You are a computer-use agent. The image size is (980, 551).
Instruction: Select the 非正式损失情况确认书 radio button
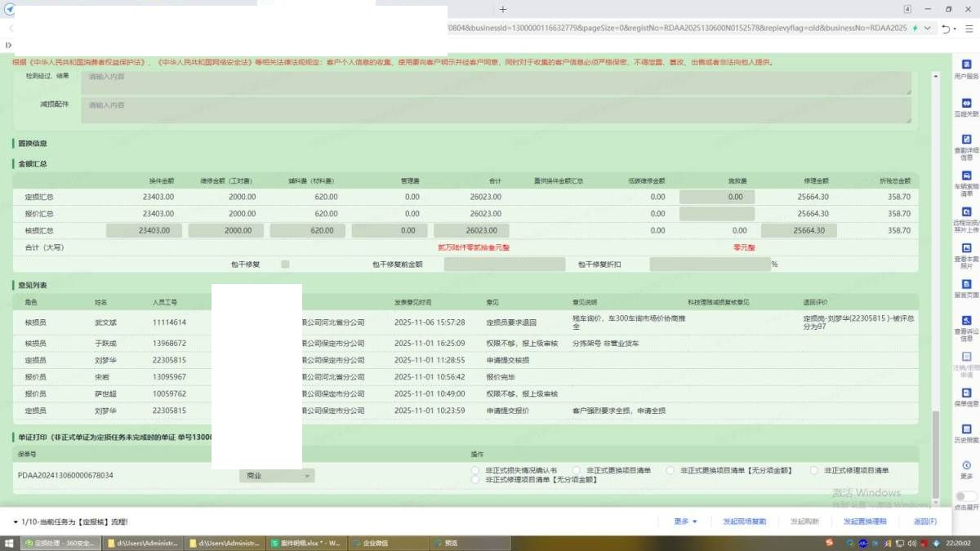(x=475, y=471)
